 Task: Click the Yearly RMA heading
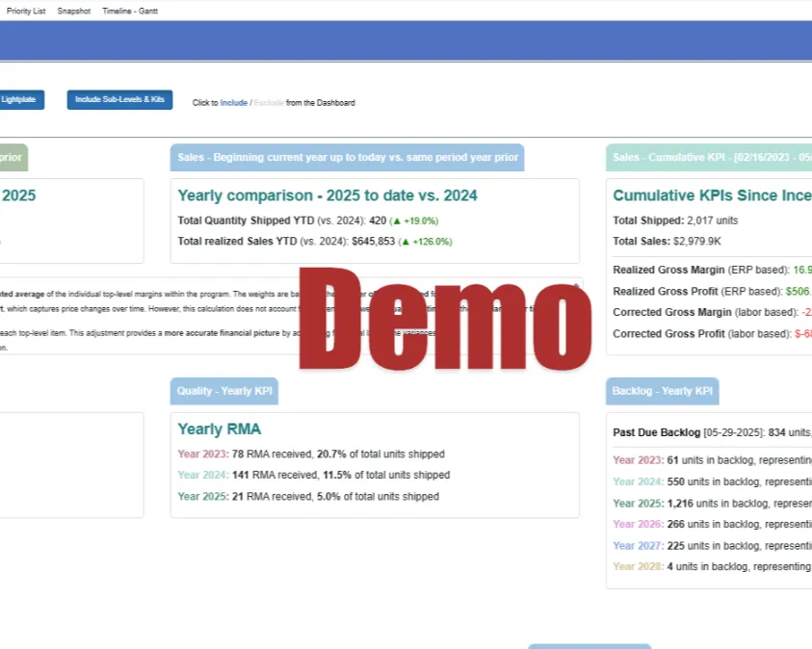[x=219, y=429]
